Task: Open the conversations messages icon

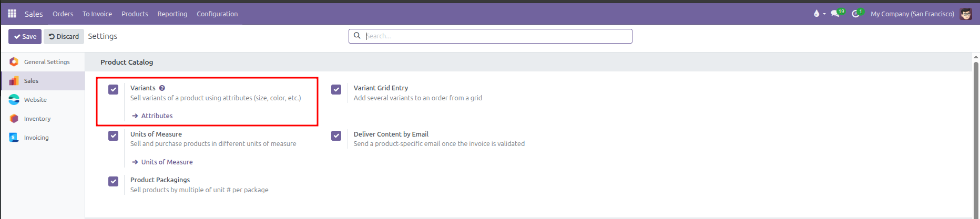Action: click(835, 14)
